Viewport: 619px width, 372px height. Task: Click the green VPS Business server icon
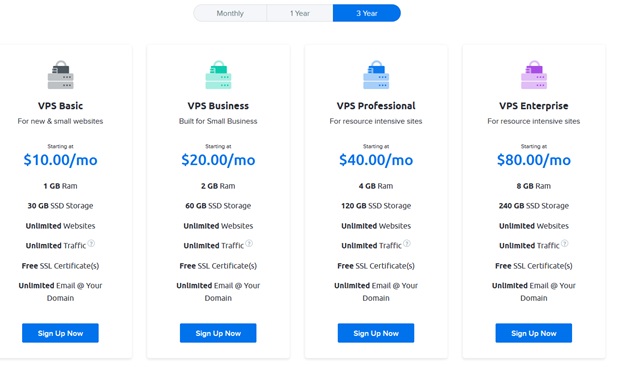pyautogui.click(x=218, y=75)
